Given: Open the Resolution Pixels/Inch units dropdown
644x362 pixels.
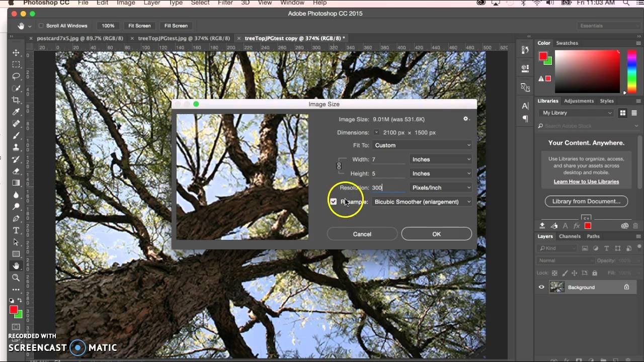Looking at the screenshot, I should (441, 188).
